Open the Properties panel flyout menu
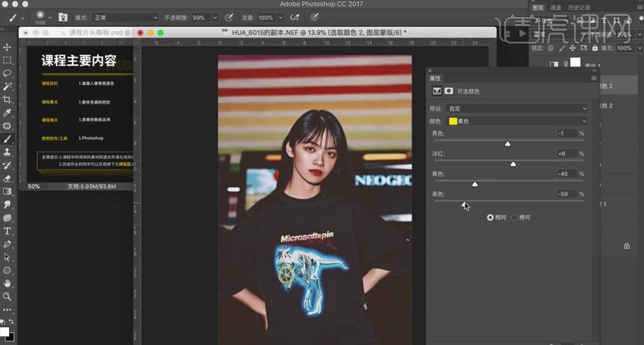This screenshot has height=345, width=644. [593, 78]
